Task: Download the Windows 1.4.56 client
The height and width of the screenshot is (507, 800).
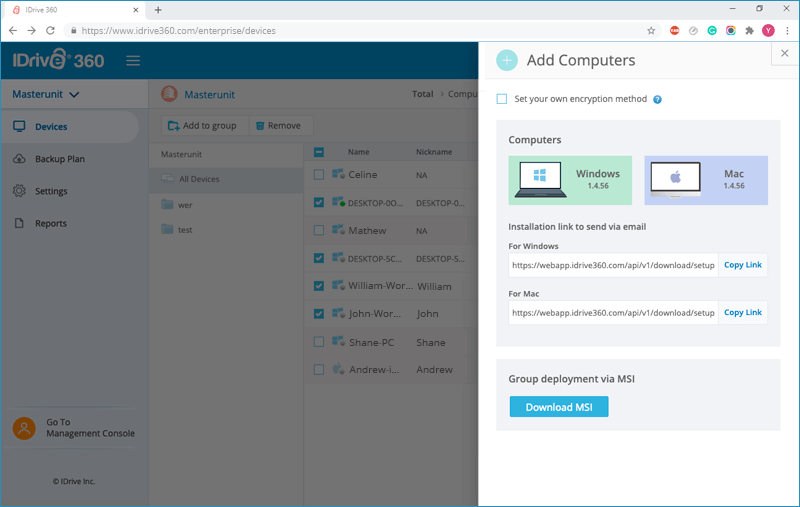Action: tap(570, 180)
